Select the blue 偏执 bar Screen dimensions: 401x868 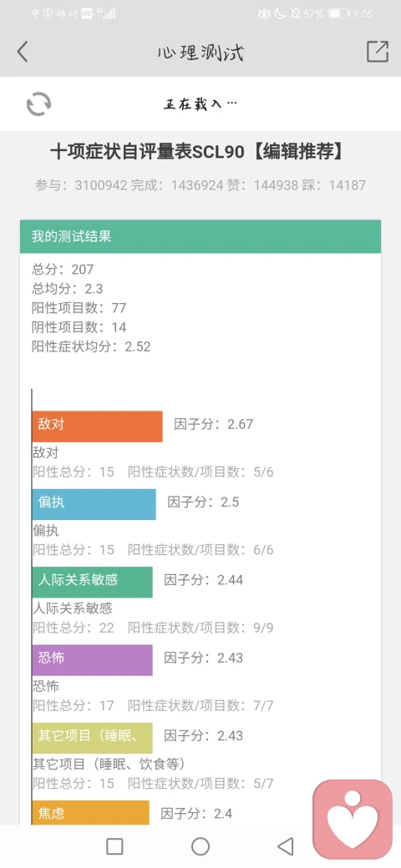point(94,504)
